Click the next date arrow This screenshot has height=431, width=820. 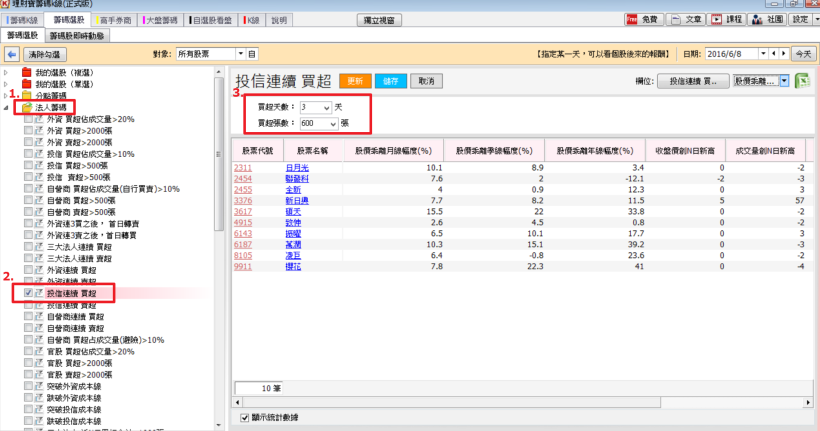pyautogui.click(x=783, y=53)
